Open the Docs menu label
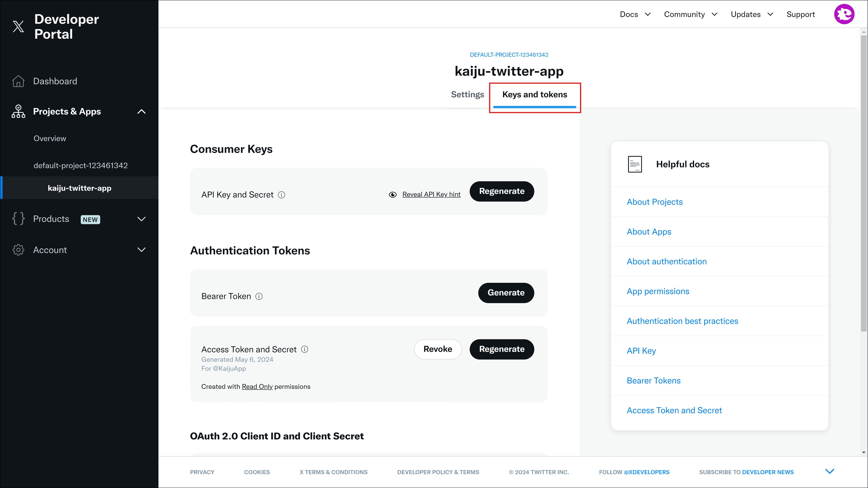 pos(629,14)
